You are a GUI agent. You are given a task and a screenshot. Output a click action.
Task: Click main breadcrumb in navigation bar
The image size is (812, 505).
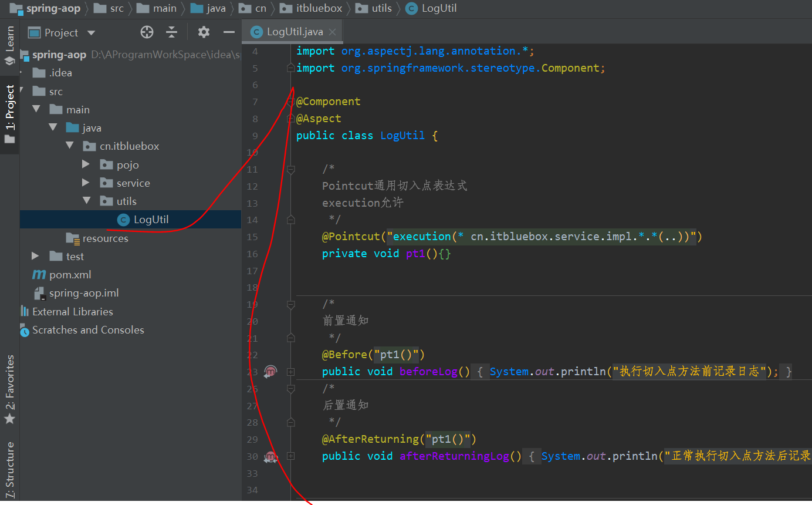click(x=157, y=8)
